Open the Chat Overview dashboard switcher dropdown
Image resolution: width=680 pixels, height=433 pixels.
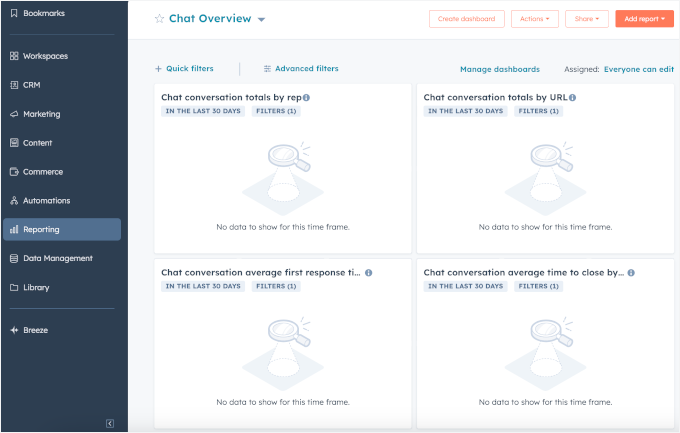(261, 20)
